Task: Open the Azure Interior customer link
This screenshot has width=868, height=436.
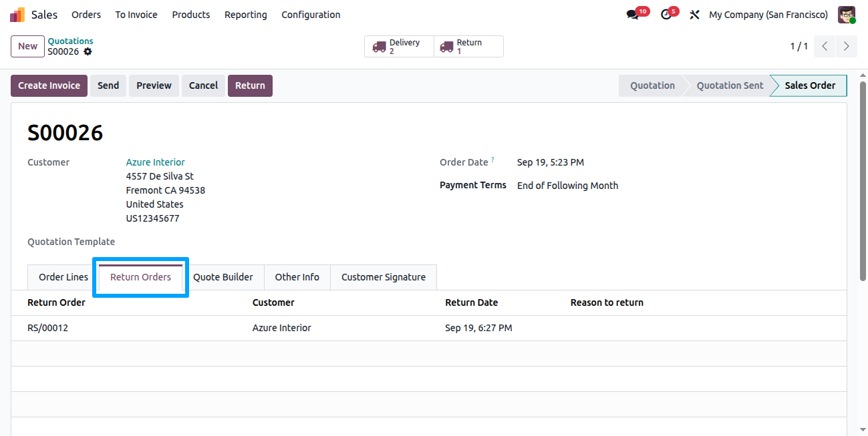Action: 155,162
